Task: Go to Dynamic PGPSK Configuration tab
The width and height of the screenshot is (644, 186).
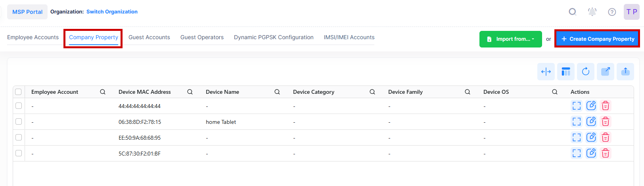Action: [x=274, y=37]
